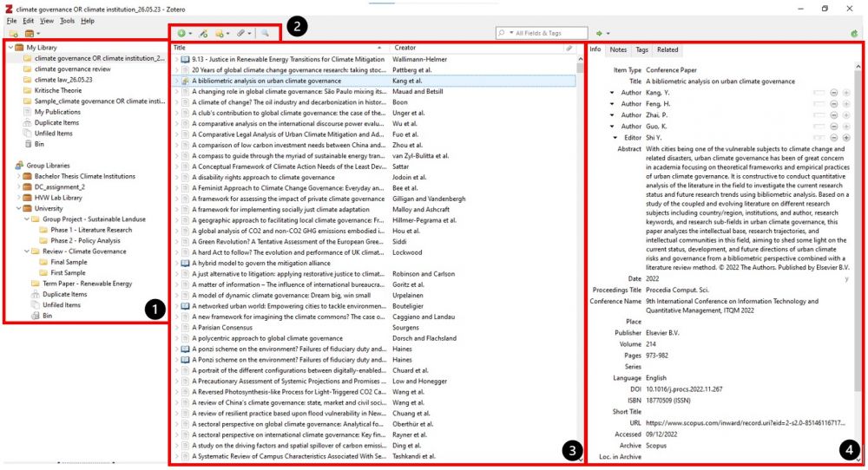Click the green New Item plus icon
The height and width of the screenshot is (470, 868).
click(183, 34)
